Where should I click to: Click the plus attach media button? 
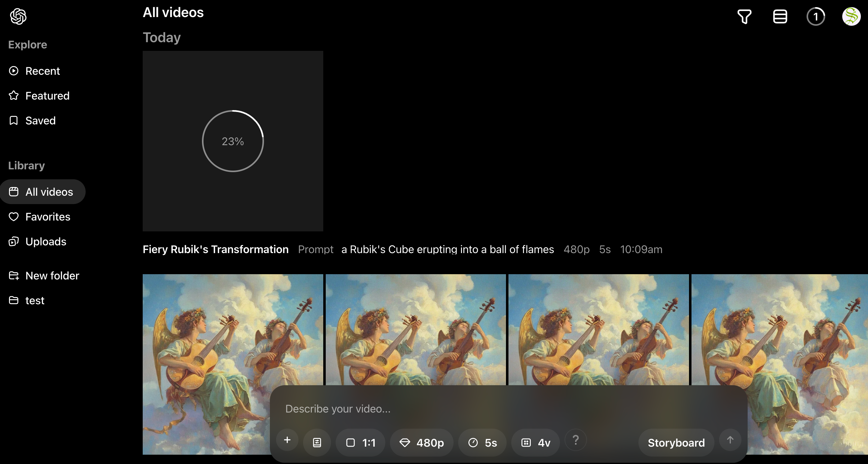(287, 440)
